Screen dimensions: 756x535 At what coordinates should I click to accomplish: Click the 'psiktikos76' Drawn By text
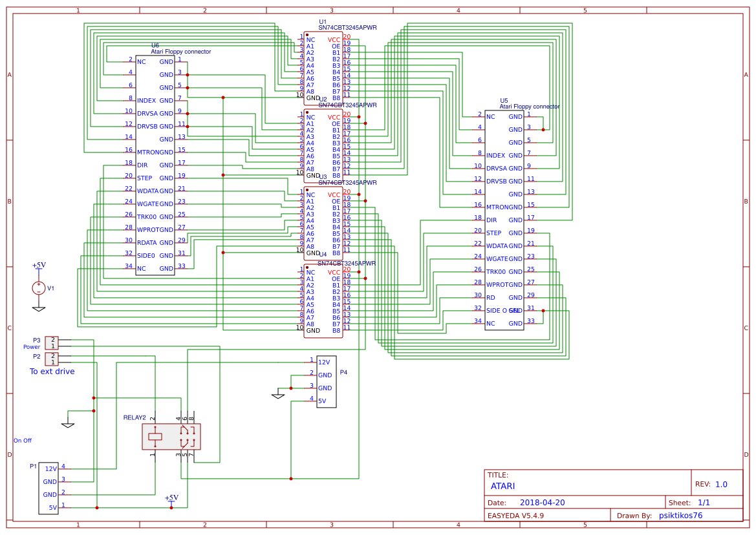[x=680, y=516]
